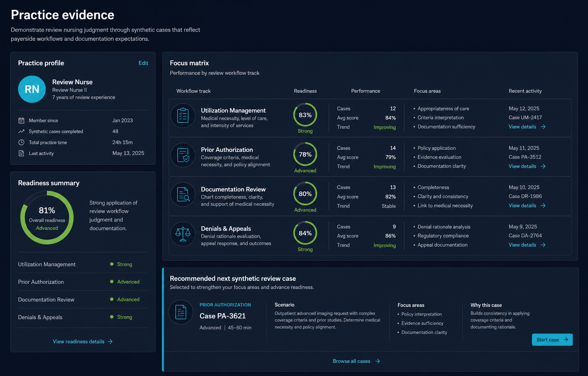Click the Case UM-2417 text

(525, 117)
